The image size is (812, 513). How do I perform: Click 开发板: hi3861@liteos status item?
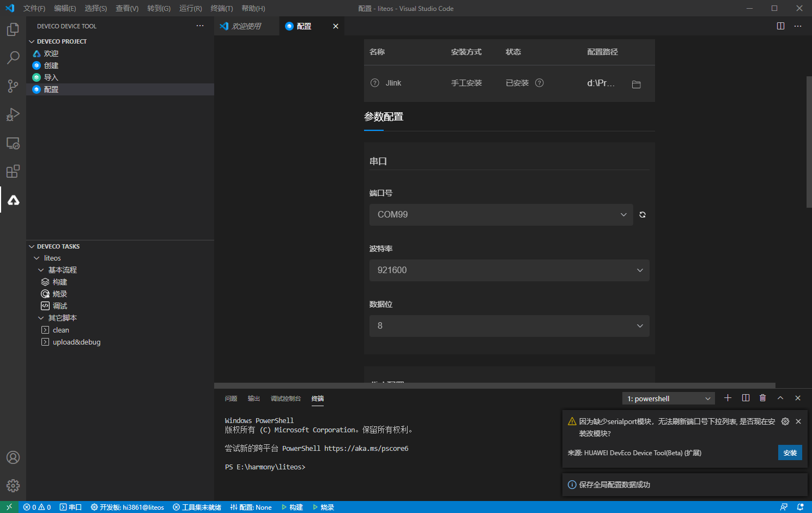[x=128, y=507]
